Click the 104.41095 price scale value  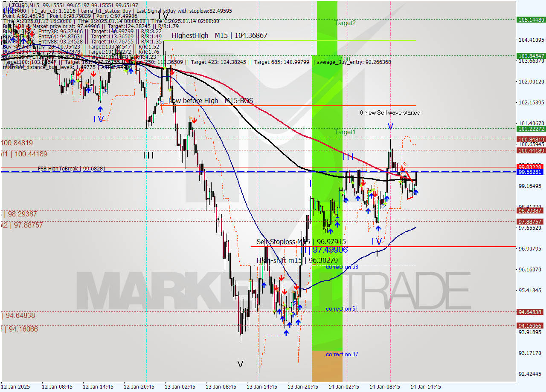(531, 40)
